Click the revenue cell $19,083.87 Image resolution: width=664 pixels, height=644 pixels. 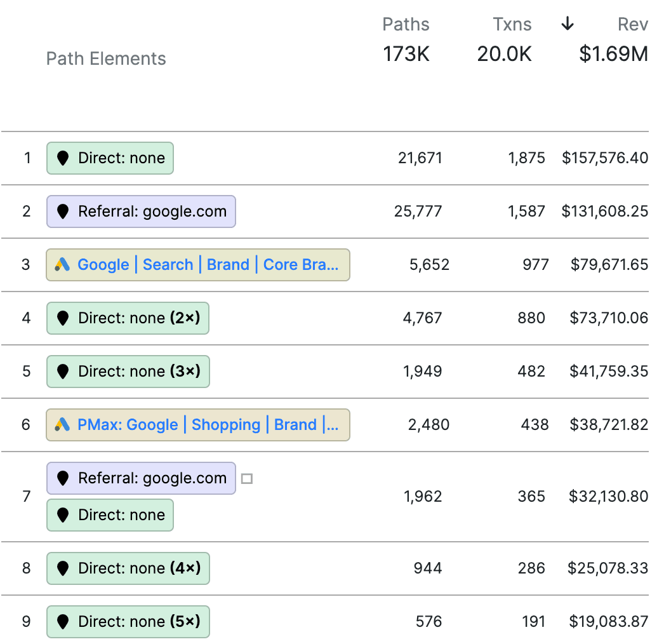609,622
